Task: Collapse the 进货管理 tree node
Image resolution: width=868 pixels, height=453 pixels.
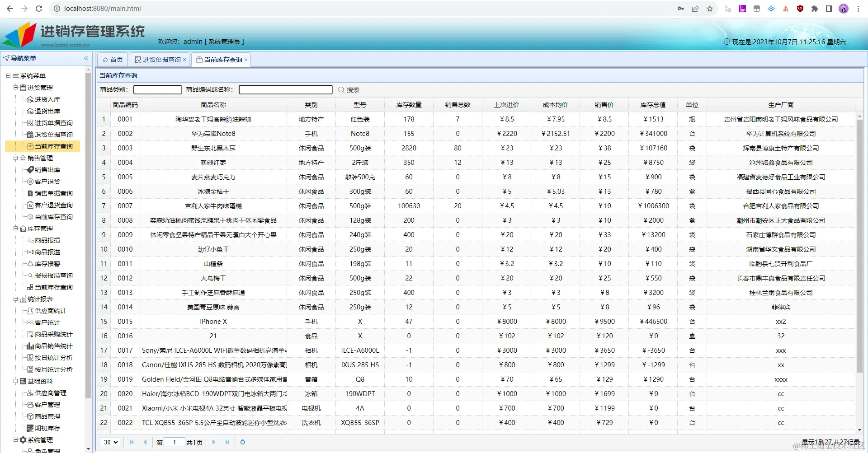Action: [x=15, y=87]
